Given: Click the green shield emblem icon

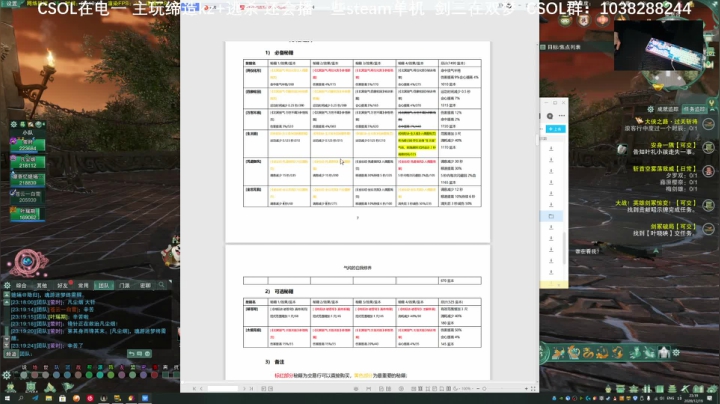Looking at the screenshot, I should pos(31,387).
